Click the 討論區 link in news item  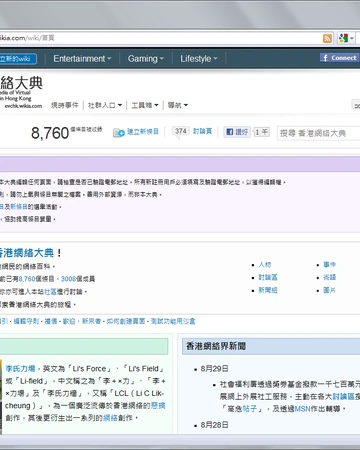(343, 397)
